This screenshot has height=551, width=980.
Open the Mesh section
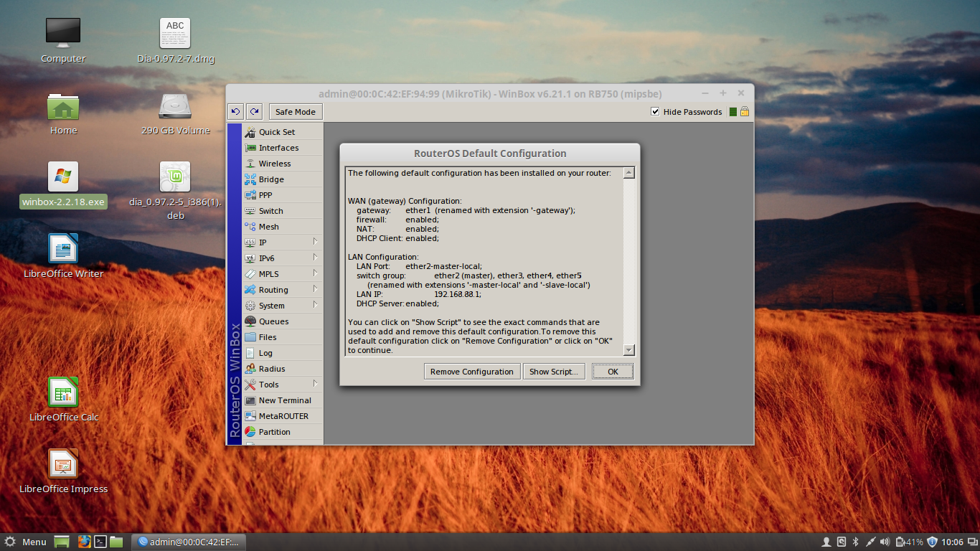(x=283, y=227)
